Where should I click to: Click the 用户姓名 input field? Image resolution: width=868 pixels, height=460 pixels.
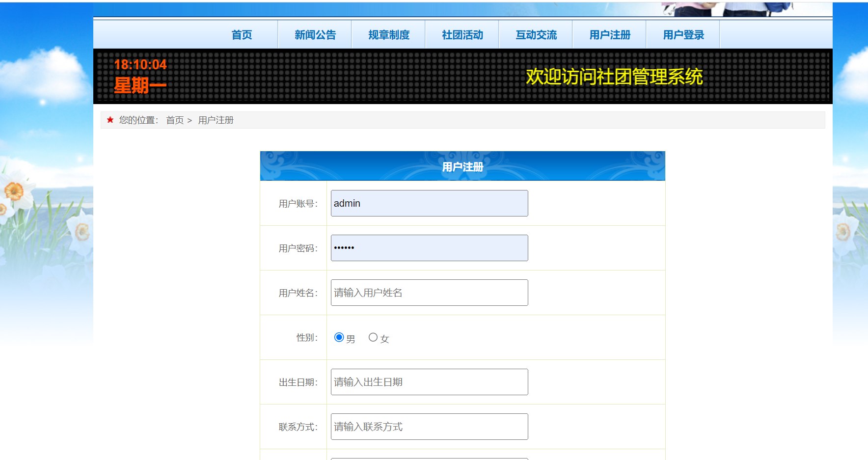(x=430, y=293)
